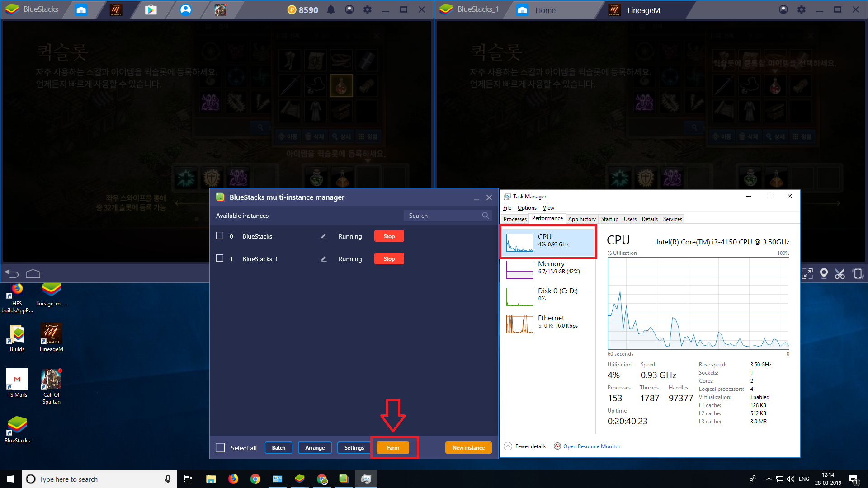Open LineageM desktop shortcut
The height and width of the screenshot is (488, 868).
[x=51, y=337]
